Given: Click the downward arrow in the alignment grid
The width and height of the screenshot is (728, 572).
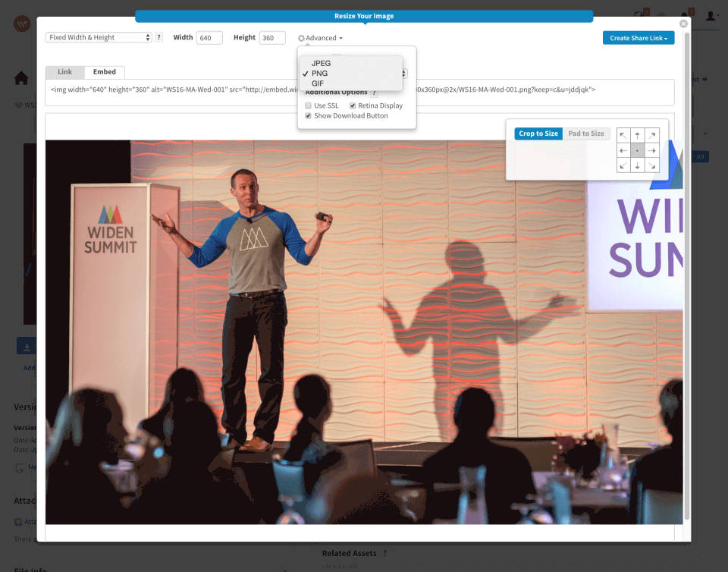Looking at the screenshot, I should 638,165.
